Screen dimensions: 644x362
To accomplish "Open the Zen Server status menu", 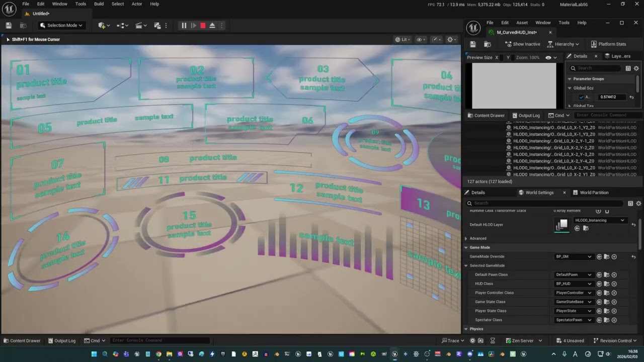I will [523, 340].
